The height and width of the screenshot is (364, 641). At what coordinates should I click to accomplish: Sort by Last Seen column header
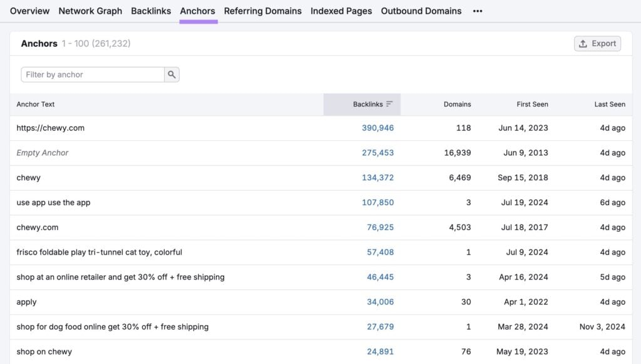click(x=609, y=104)
